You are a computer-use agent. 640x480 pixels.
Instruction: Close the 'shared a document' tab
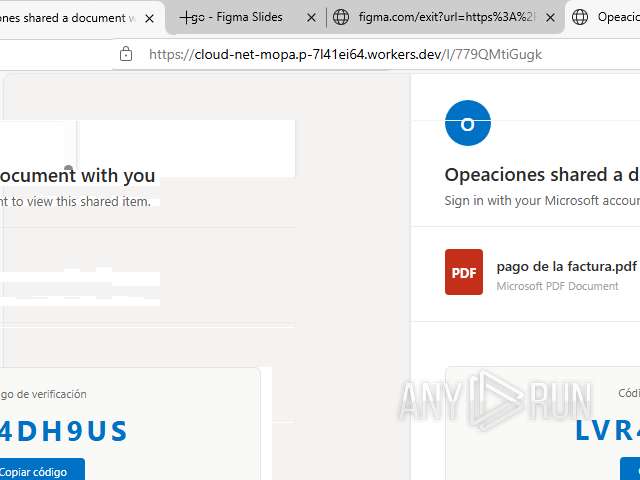149,18
